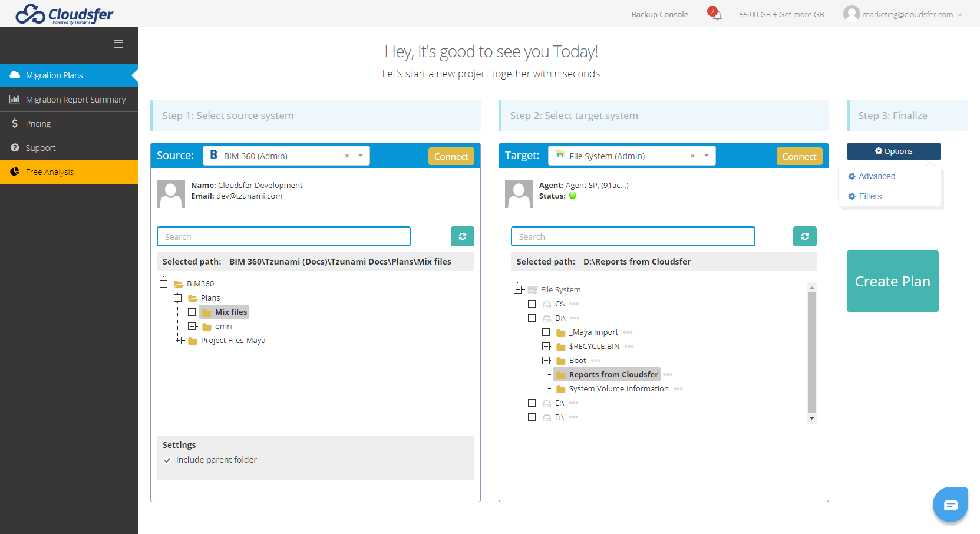
Task: Open Migration Report Summary
Action: 69,100
